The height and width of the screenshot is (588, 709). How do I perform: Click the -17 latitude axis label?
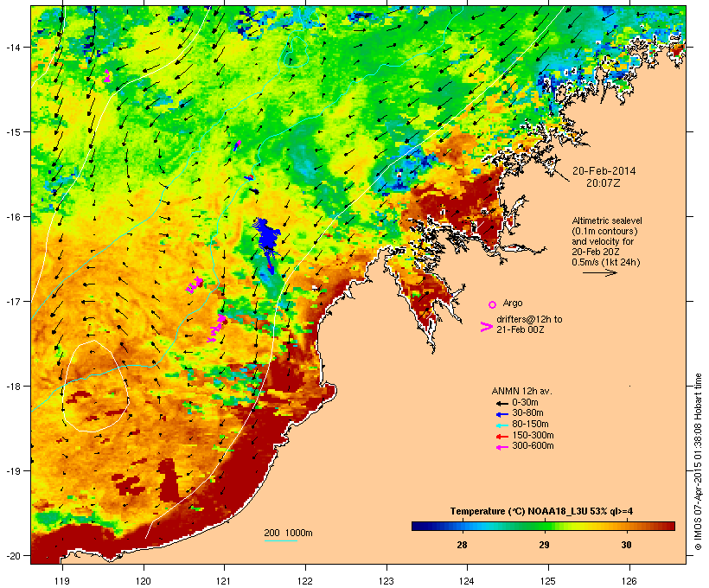(12, 301)
